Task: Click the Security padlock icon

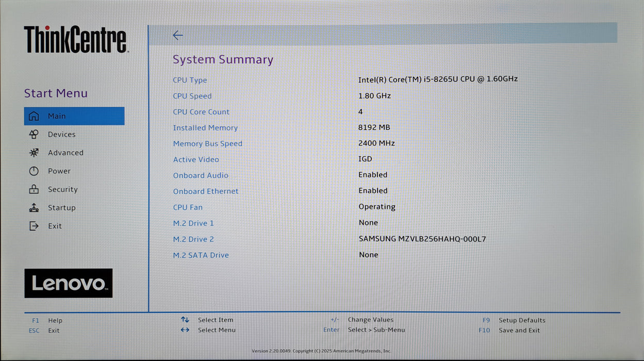Action: click(x=34, y=189)
